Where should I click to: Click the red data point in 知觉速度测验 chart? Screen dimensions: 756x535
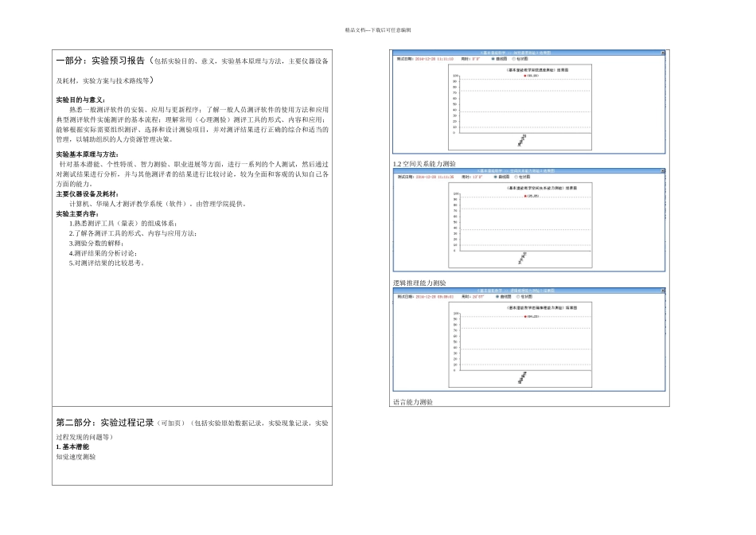(x=524, y=76)
